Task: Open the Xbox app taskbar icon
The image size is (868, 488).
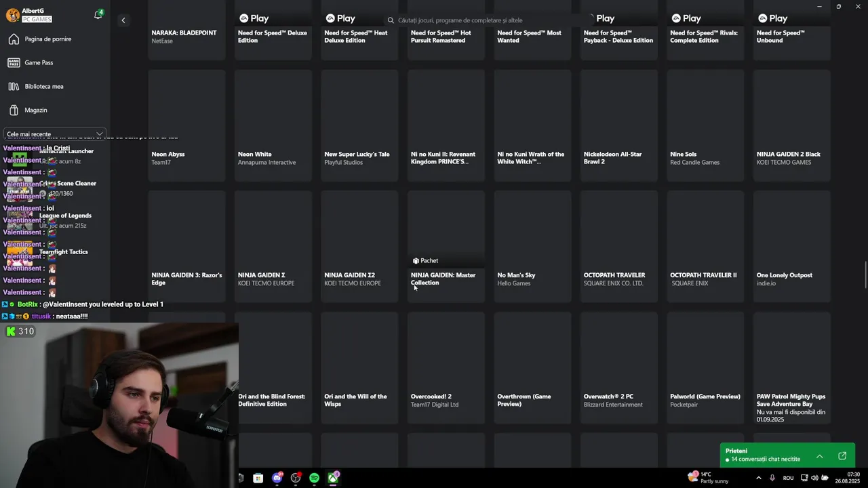Action: 333,479
